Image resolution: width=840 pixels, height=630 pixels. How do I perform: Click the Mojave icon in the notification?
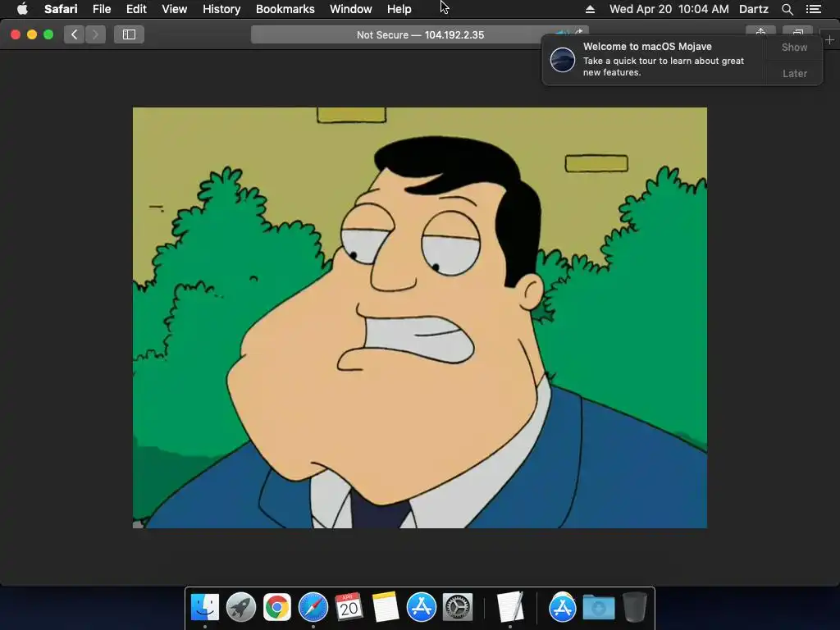coord(563,59)
